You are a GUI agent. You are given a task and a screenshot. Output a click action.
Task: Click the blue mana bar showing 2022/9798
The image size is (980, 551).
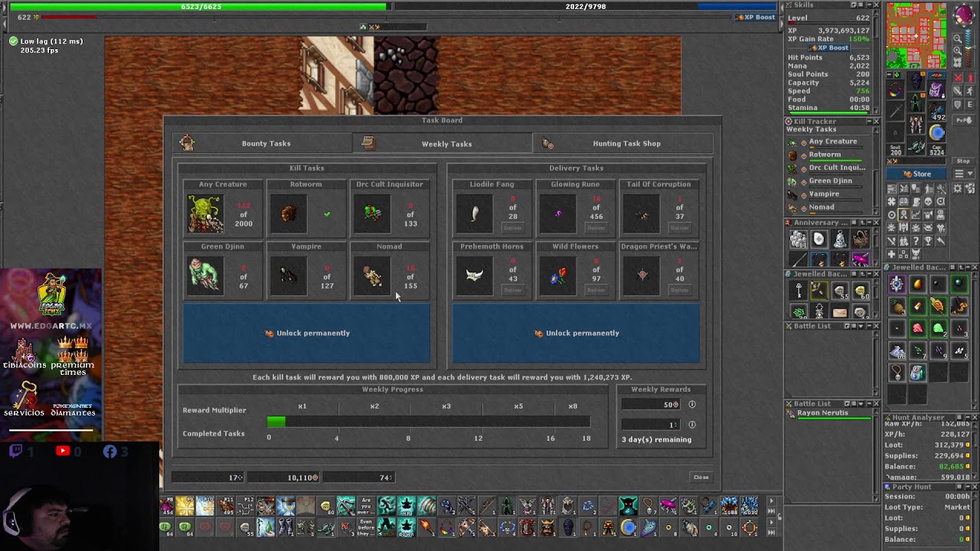pyautogui.click(x=585, y=6)
